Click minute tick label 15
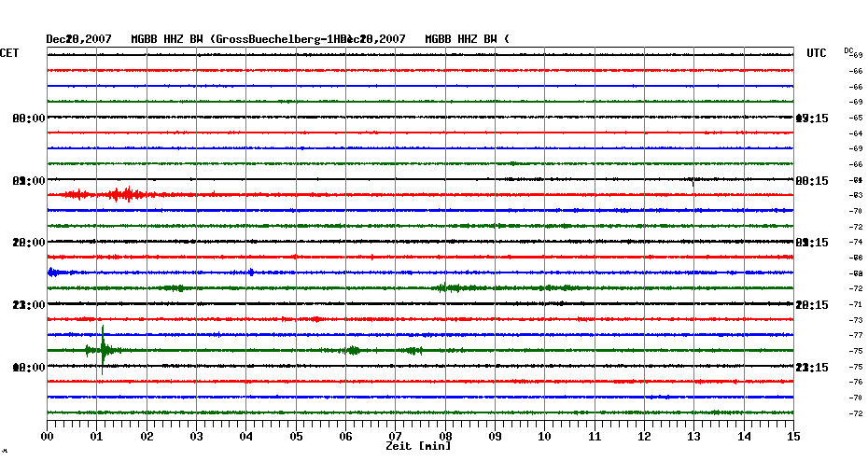 click(x=793, y=437)
